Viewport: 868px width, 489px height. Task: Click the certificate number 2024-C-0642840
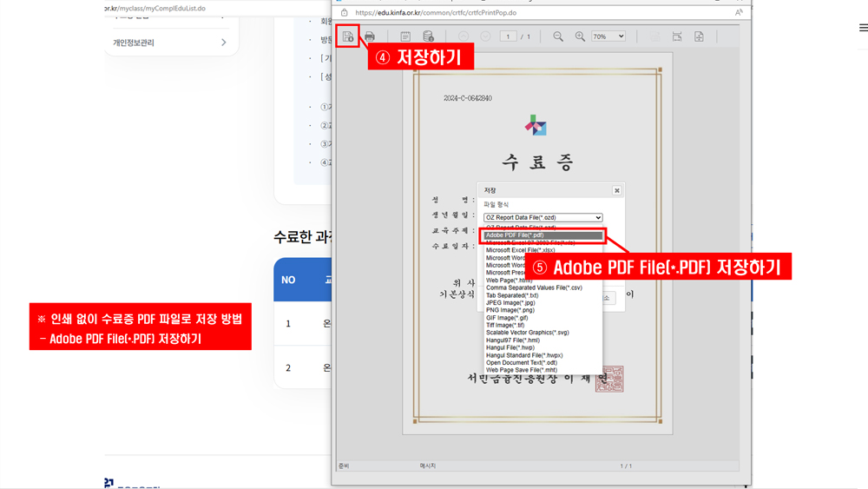468,98
